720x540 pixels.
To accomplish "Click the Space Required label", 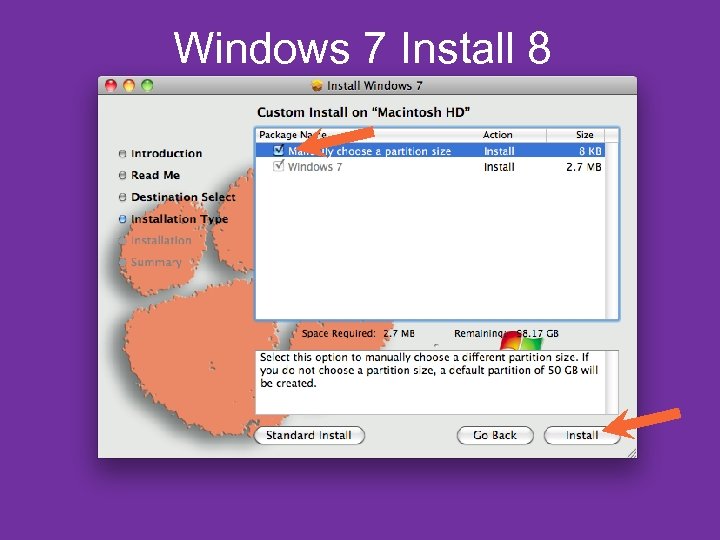I will pyautogui.click(x=338, y=333).
